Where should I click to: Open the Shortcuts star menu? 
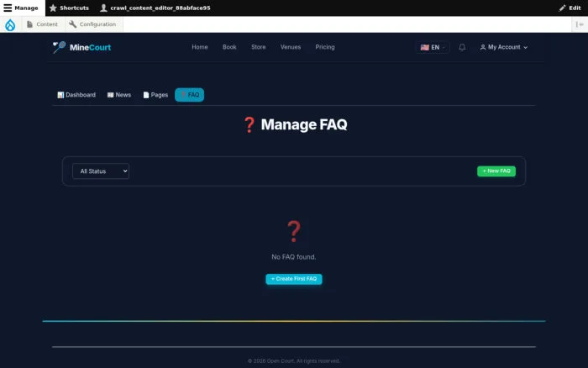(70, 8)
